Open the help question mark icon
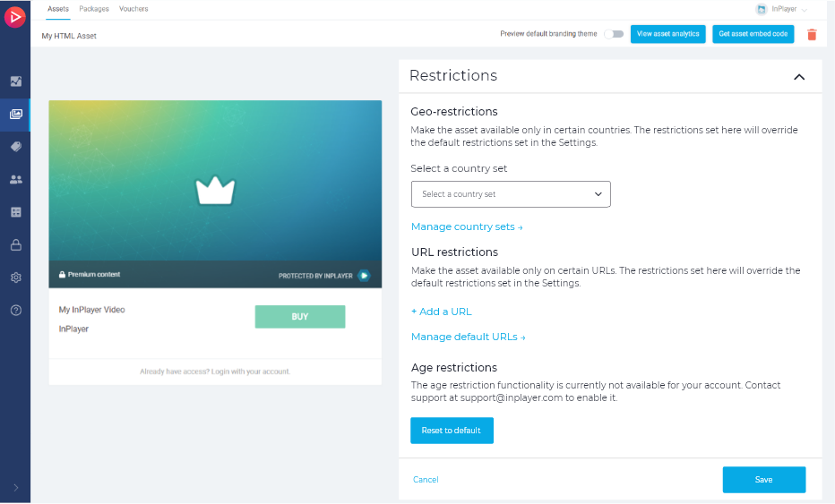The width and height of the screenshot is (835, 504). point(15,310)
